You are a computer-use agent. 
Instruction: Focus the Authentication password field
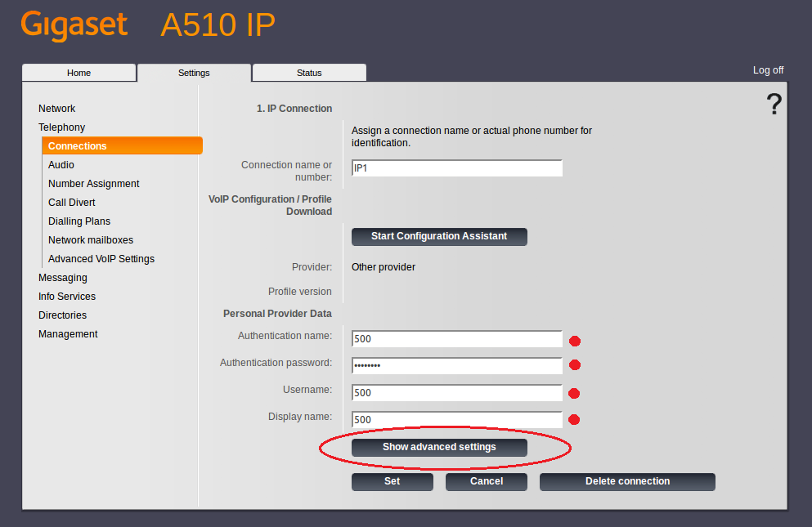456,365
